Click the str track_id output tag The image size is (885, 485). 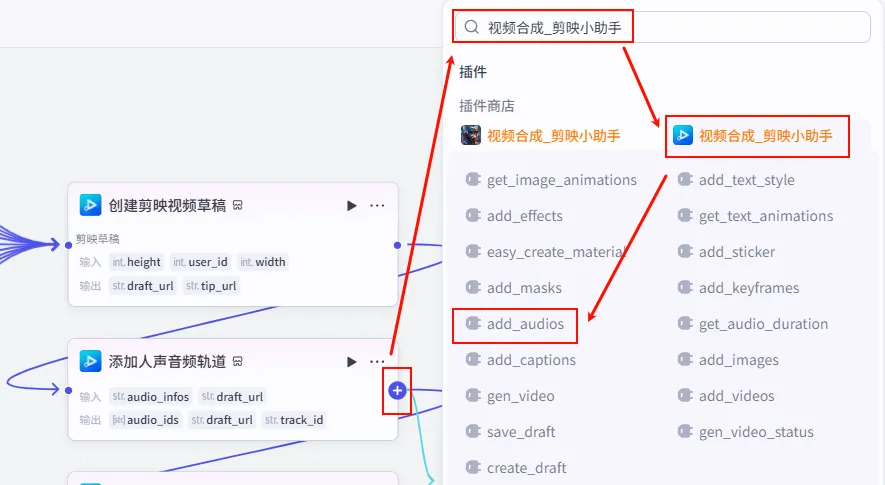tap(294, 420)
